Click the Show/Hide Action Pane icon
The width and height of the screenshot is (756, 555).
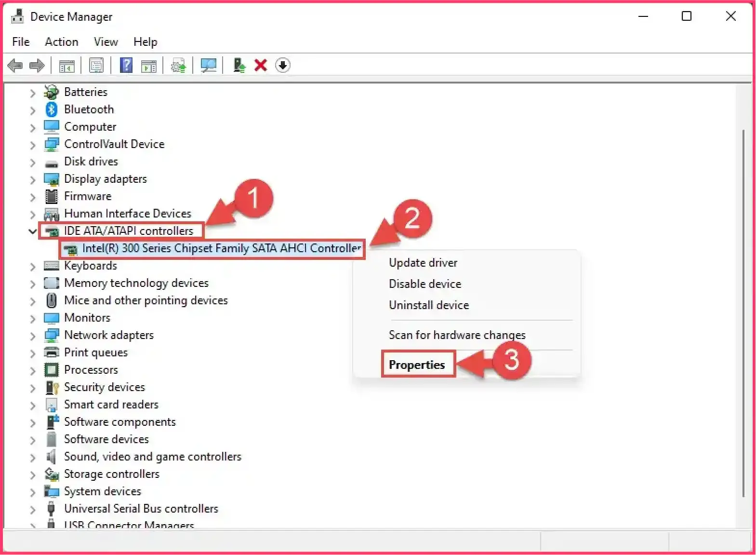pos(149,66)
